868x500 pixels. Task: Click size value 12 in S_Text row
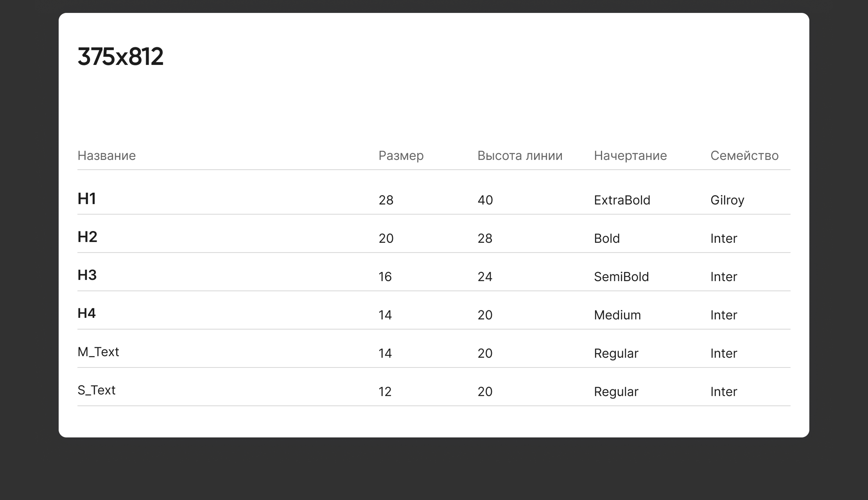tap(385, 392)
